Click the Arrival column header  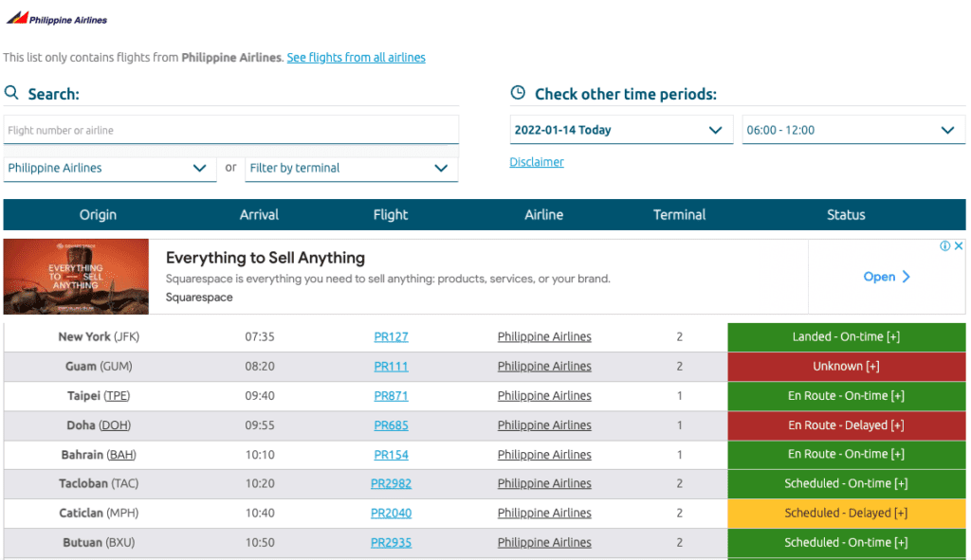[259, 215]
